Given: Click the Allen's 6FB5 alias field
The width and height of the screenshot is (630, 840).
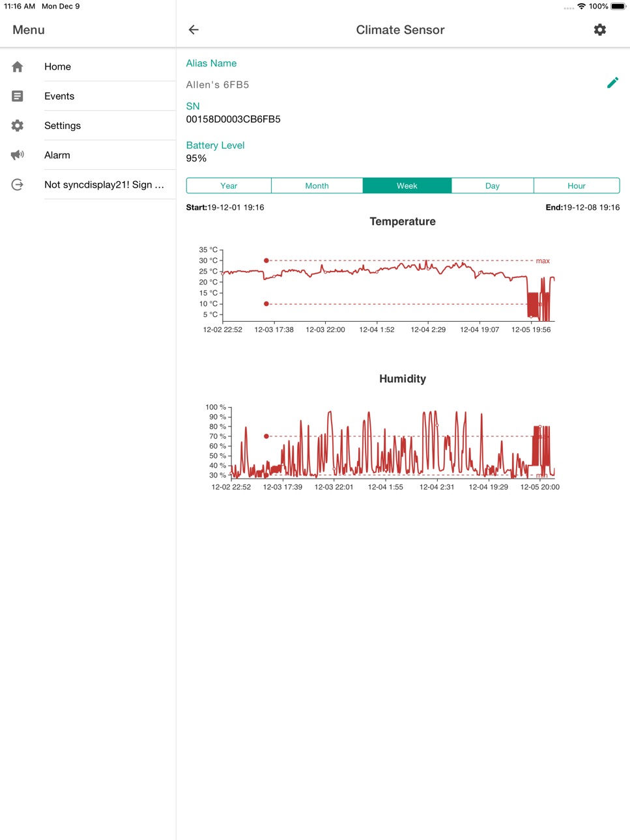Looking at the screenshot, I should [x=218, y=85].
